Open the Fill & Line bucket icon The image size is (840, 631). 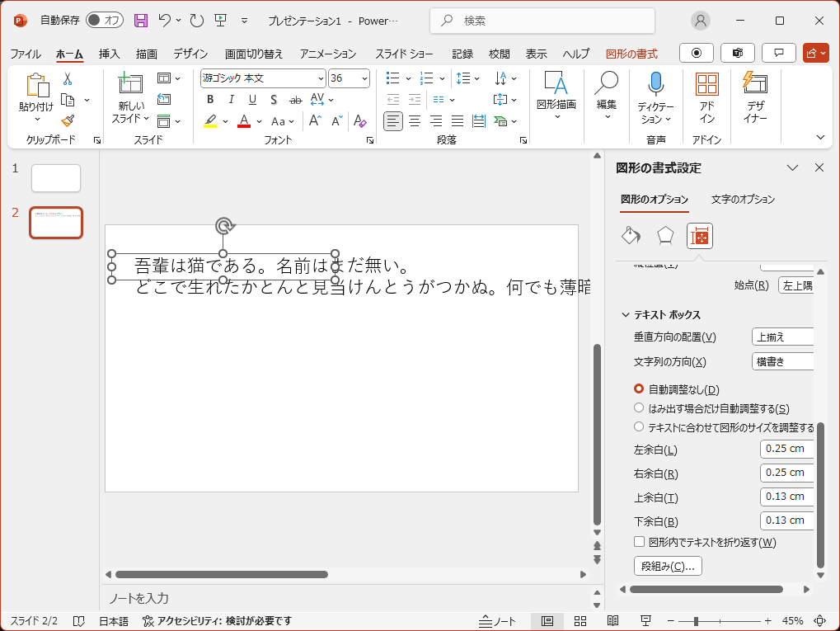[631, 236]
